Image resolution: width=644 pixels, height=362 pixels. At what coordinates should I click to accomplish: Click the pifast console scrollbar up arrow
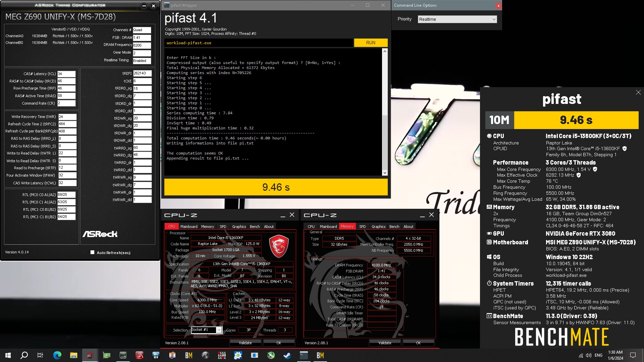385,51
